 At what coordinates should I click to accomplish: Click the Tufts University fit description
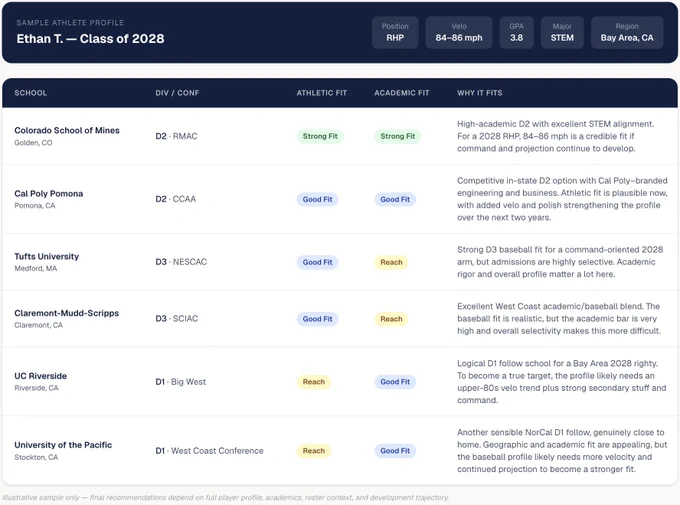[x=560, y=262]
